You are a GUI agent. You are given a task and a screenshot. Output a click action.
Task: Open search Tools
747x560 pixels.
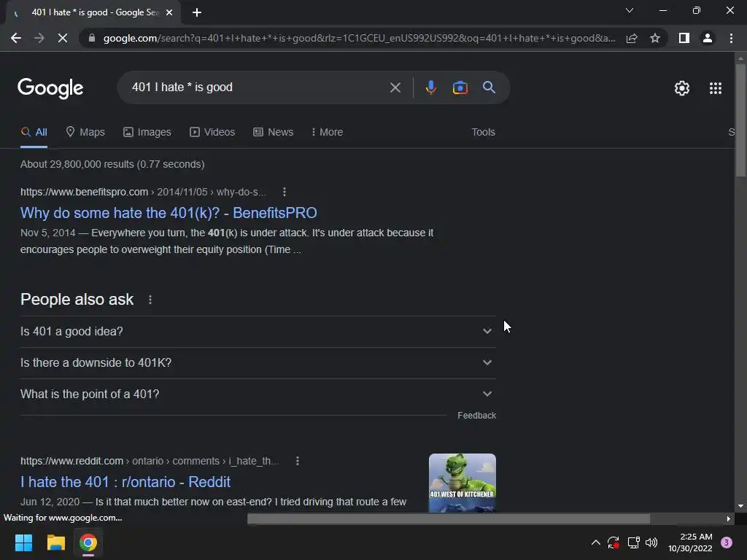click(x=483, y=132)
